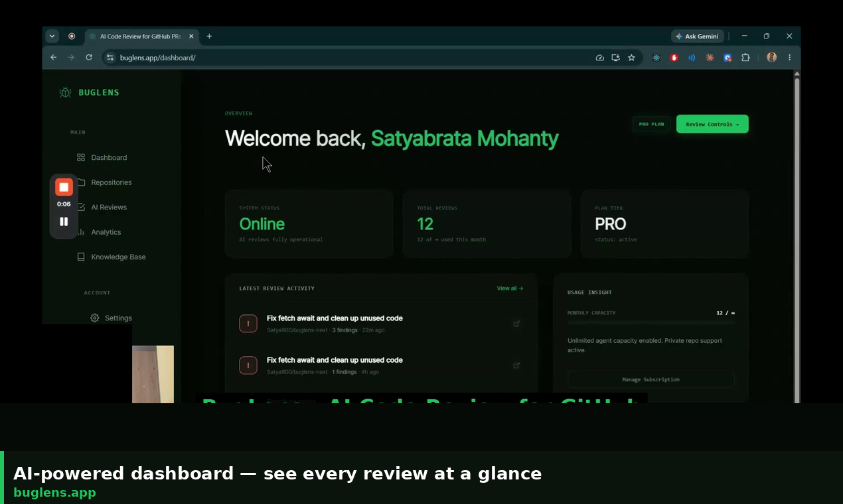Click the BugLens bug logo icon

[x=65, y=92]
